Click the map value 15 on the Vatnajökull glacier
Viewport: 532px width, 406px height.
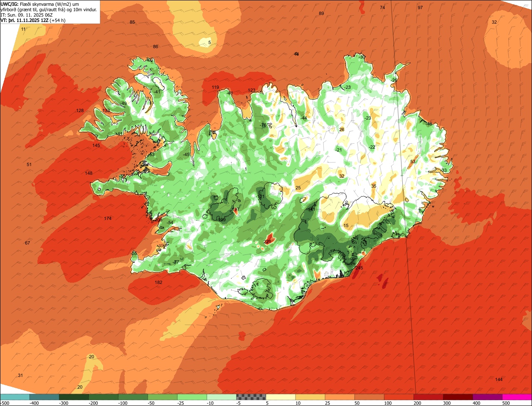pyautogui.click(x=346, y=225)
